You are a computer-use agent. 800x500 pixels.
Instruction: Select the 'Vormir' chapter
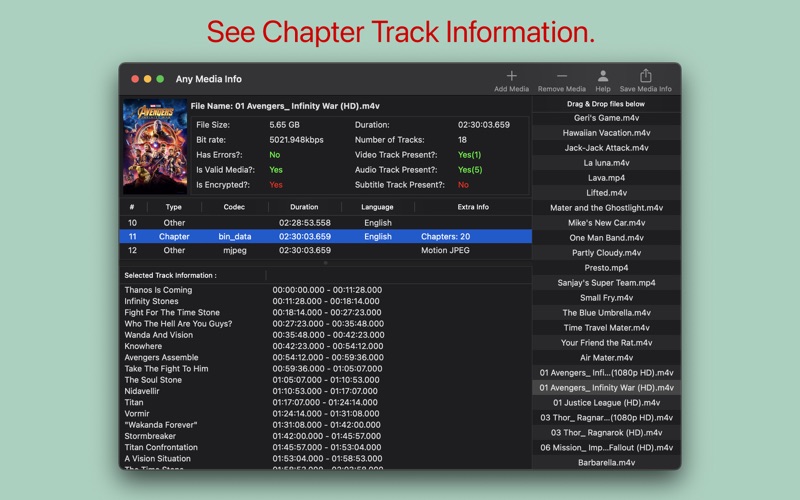326,413
